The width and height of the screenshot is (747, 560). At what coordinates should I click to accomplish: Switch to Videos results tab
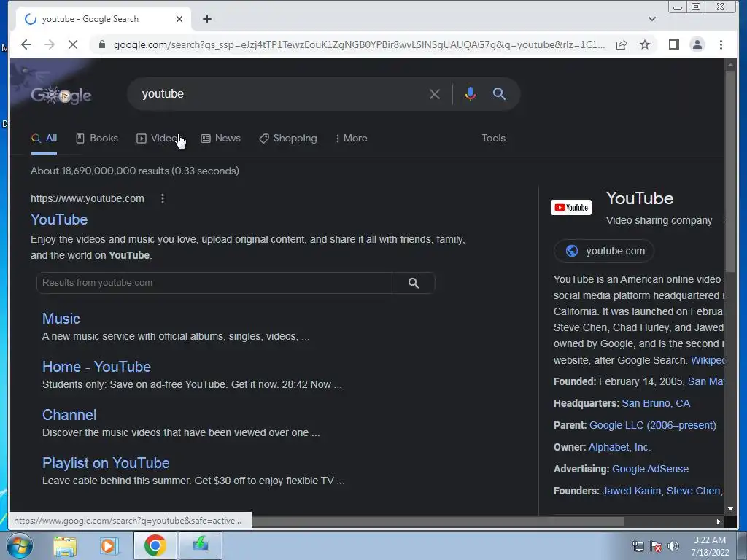(158, 138)
